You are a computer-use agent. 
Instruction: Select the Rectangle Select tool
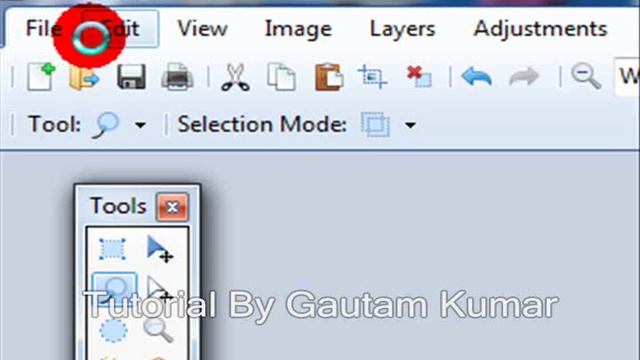coord(112,249)
